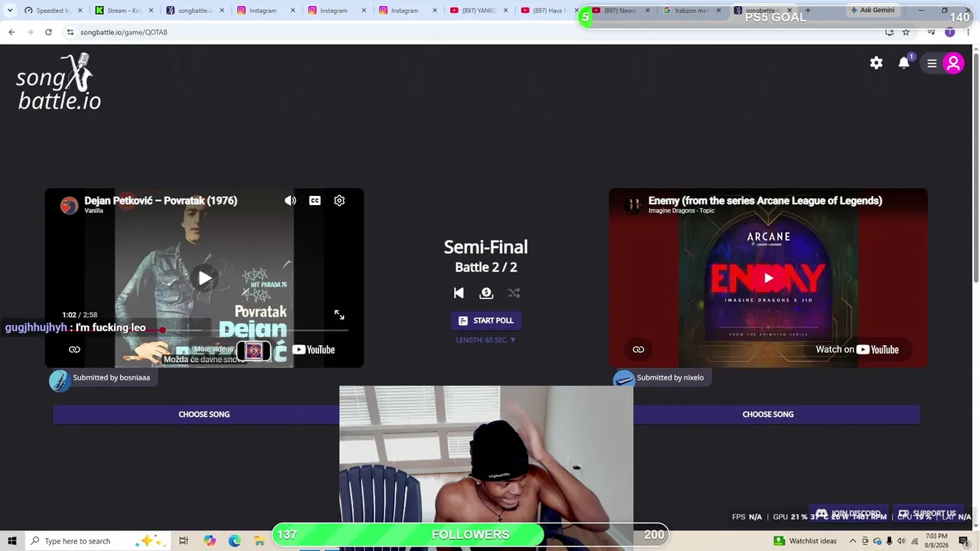The image size is (980, 551).
Task: Open the hamburger menu next to the profile avatar
Action: (x=932, y=64)
